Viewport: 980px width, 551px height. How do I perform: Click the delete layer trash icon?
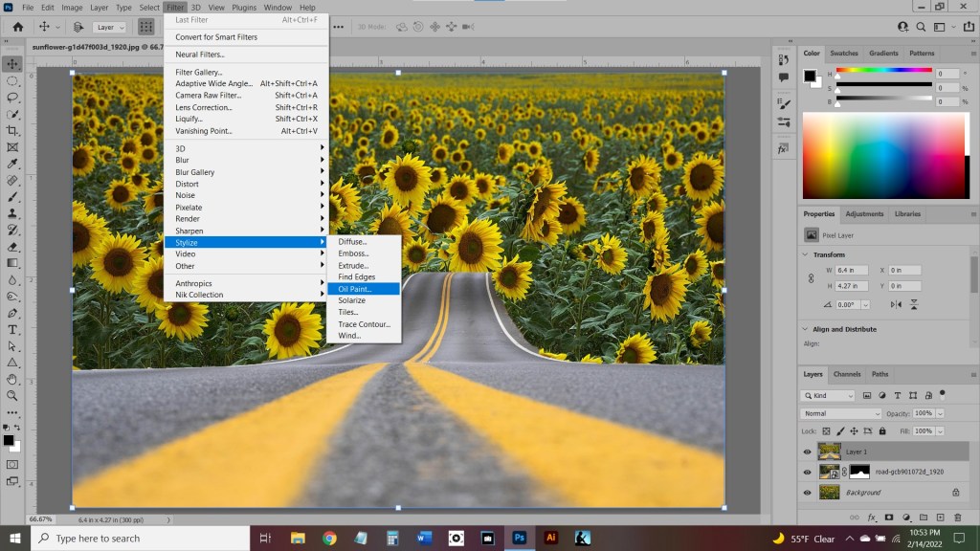click(x=957, y=518)
